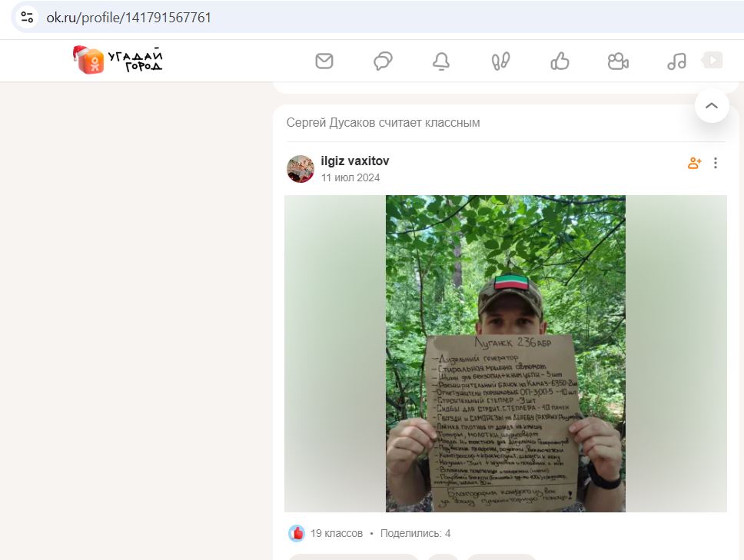
Task: Open the post date 11 июл 2024
Action: click(x=350, y=177)
